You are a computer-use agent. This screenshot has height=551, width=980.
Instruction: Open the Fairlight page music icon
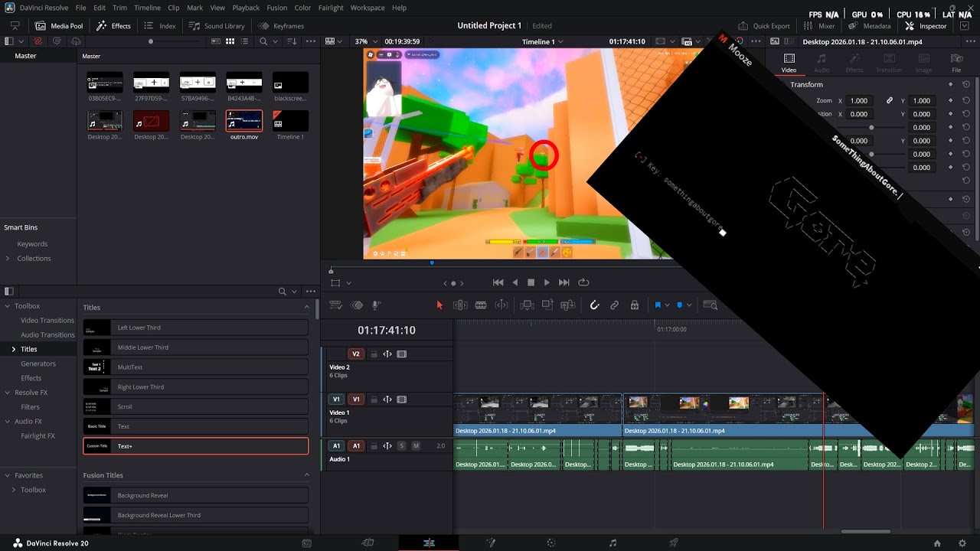612,543
